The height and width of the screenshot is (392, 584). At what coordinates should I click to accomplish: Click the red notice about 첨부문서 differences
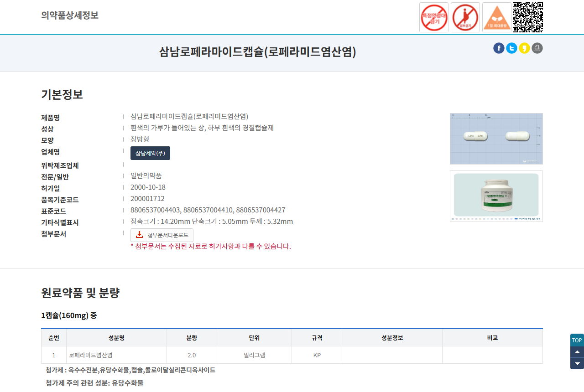[211, 246]
